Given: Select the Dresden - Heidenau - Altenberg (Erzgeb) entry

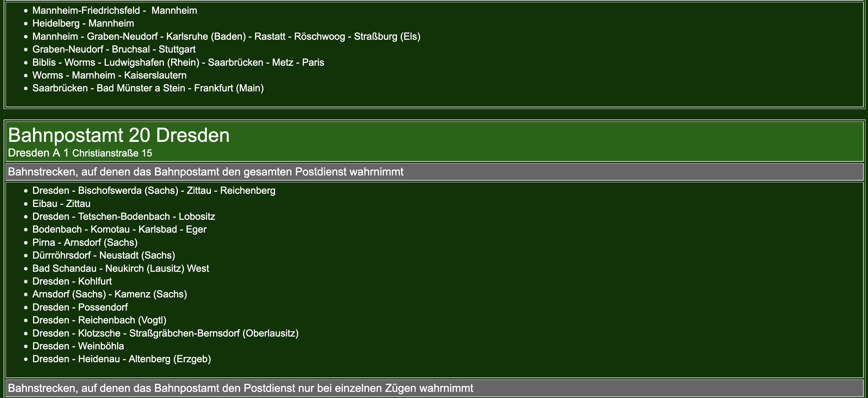Looking at the screenshot, I should tap(121, 359).
